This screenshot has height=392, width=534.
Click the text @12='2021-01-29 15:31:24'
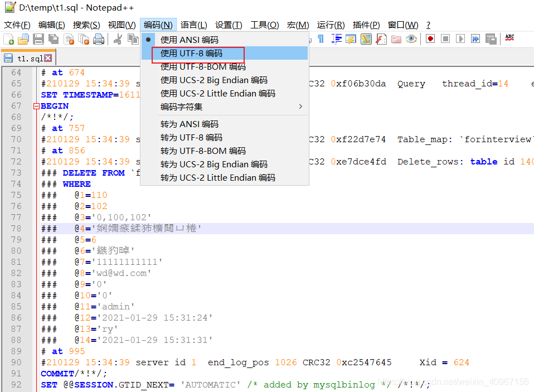coord(144,318)
